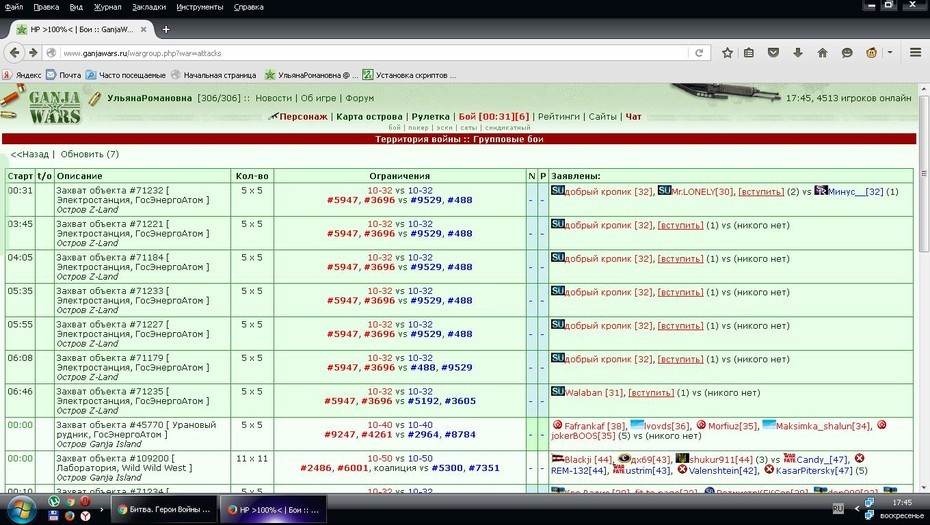Open the Рейтинги link
This screenshot has width=930, height=525.
point(558,116)
